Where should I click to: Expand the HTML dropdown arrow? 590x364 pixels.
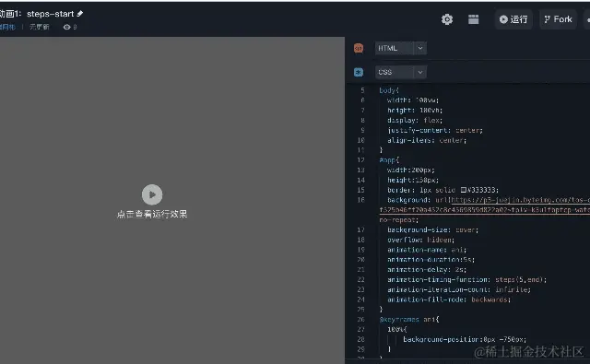click(420, 48)
